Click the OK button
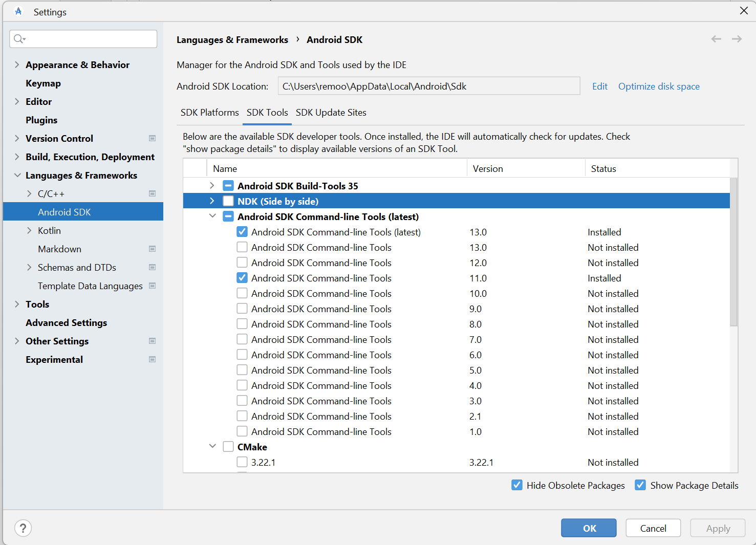 click(x=589, y=528)
